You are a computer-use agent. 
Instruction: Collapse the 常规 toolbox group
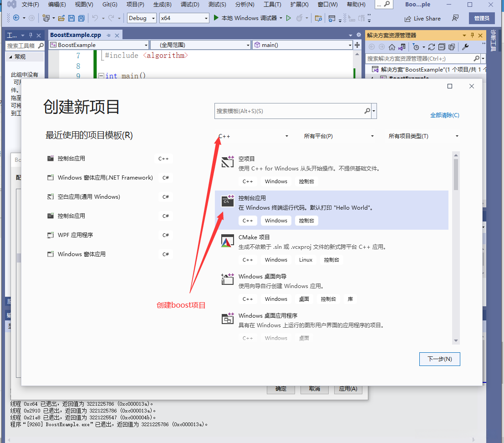click(x=10, y=57)
